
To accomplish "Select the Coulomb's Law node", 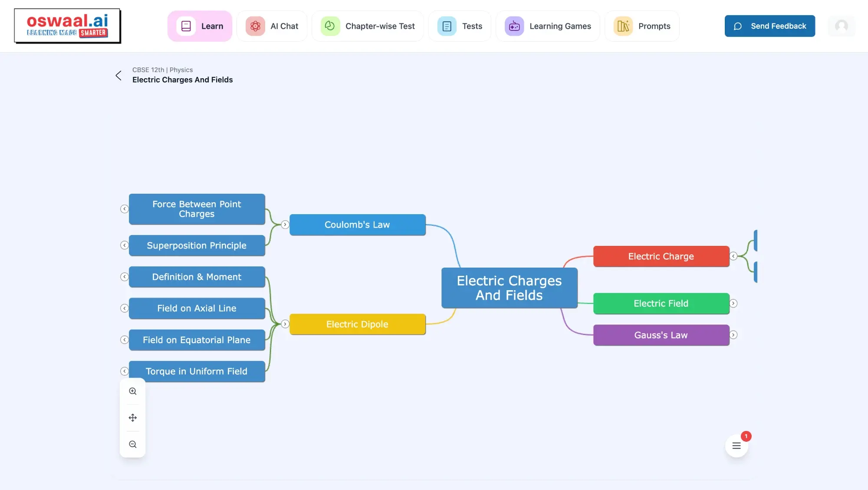I will point(358,225).
